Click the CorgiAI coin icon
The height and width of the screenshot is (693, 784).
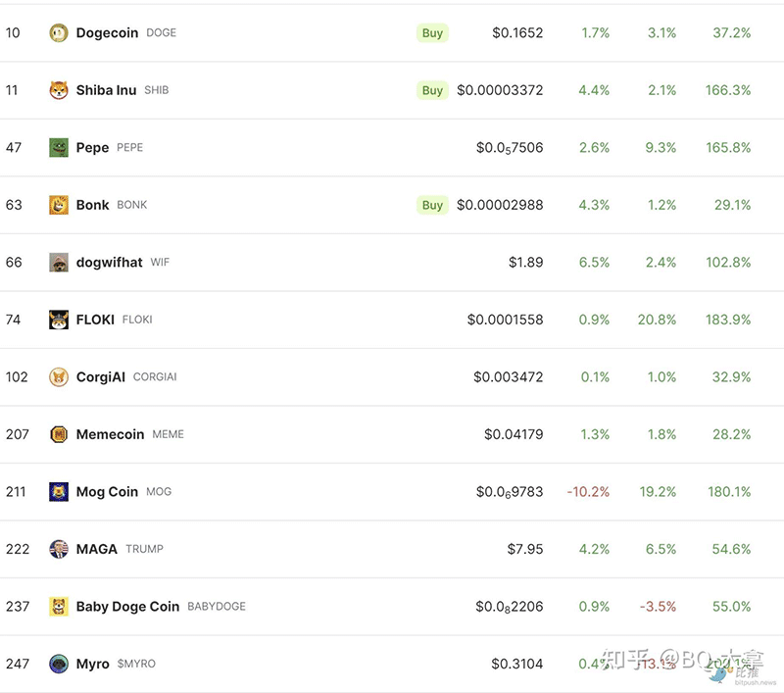point(59,377)
